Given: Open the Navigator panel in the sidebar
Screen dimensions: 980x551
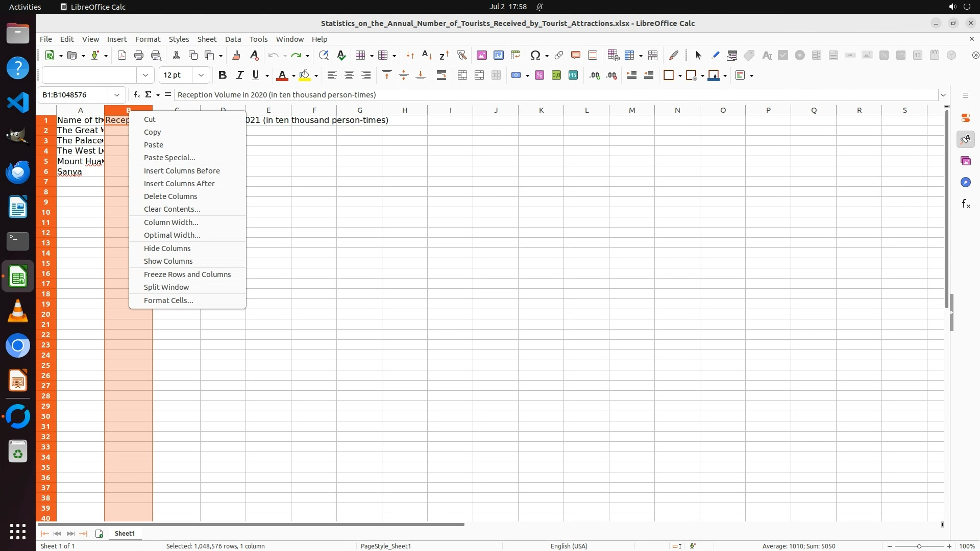Looking at the screenshot, I should 965,183.
